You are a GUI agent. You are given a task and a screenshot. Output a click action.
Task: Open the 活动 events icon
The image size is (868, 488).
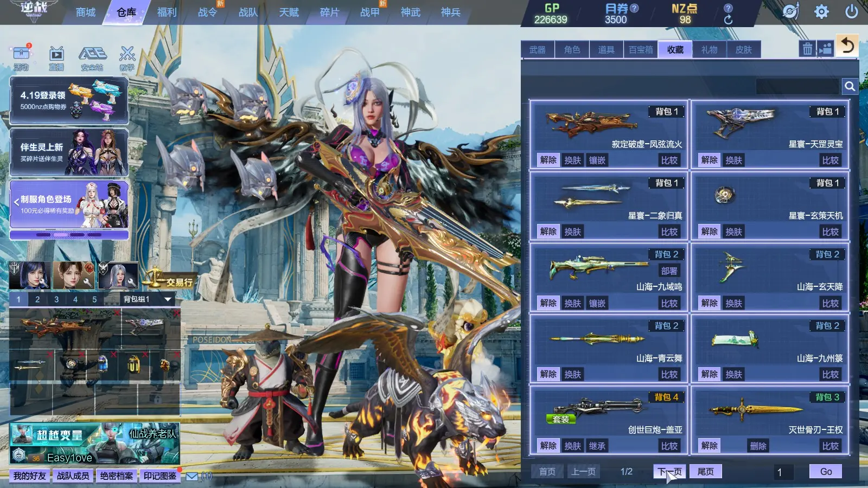click(x=21, y=58)
